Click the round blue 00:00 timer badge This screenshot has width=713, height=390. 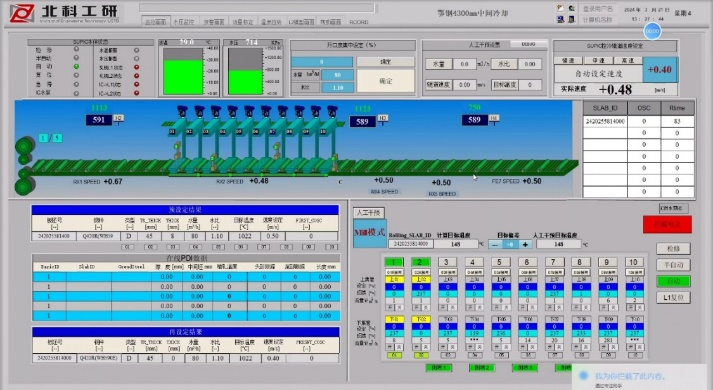pos(652,31)
